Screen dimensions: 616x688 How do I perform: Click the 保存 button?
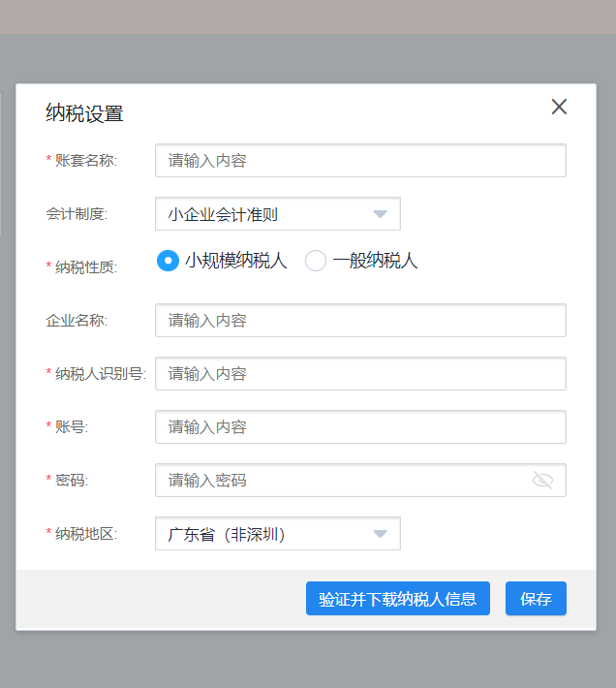tap(536, 599)
